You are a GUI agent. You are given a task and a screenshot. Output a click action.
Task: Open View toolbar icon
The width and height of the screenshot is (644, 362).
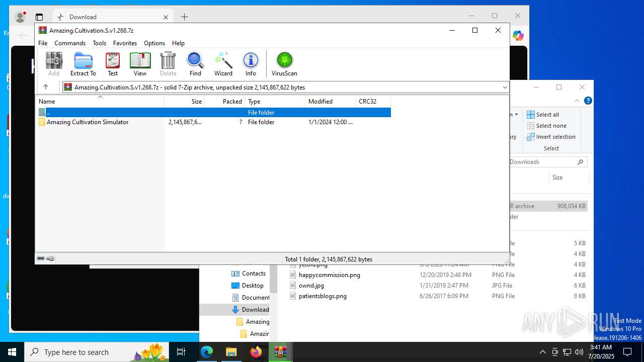140,64
